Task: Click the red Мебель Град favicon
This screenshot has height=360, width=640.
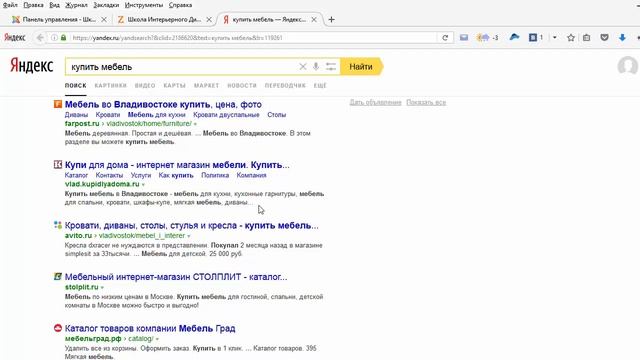Action: tap(58, 328)
